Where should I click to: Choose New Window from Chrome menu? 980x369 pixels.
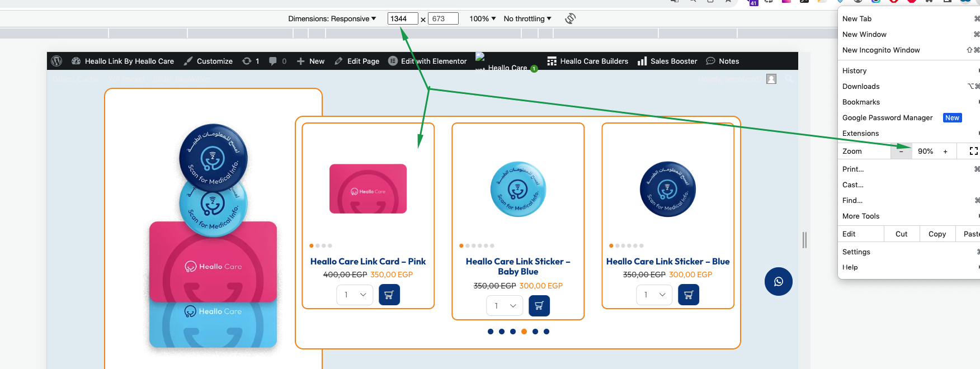pyautogui.click(x=909, y=34)
